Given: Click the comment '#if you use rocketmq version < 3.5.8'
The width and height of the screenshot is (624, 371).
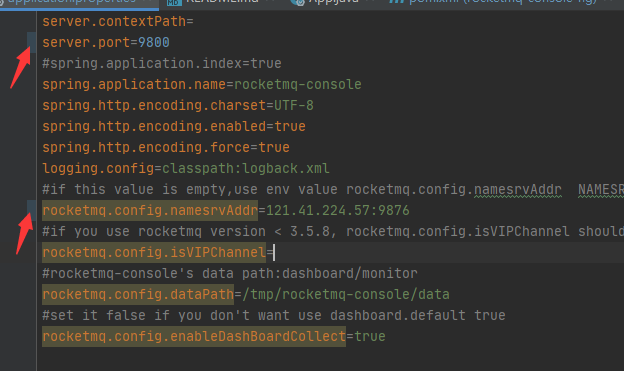Looking at the screenshot, I should pos(333,232).
